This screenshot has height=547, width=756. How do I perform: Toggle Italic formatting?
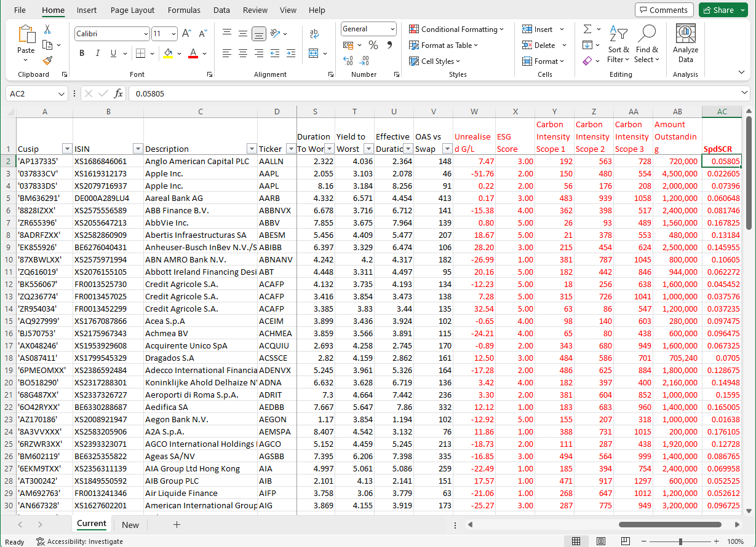pos(98,53)
